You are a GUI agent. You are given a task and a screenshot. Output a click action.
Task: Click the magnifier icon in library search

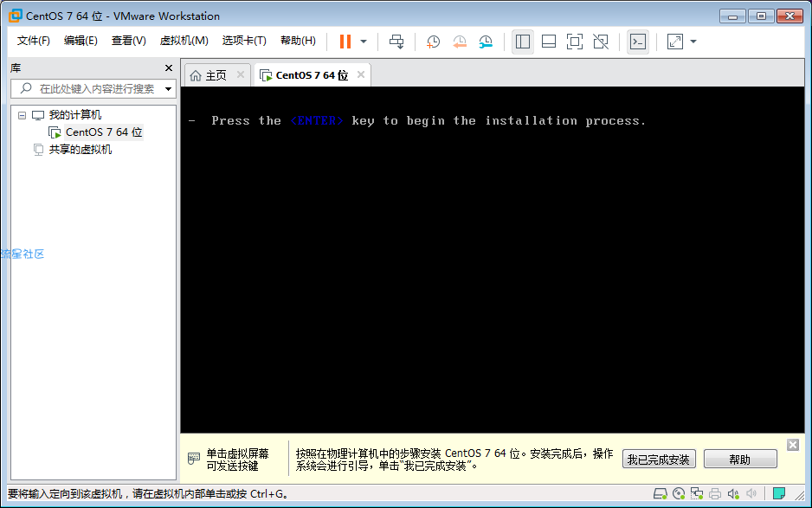click(x=26, y=88)
